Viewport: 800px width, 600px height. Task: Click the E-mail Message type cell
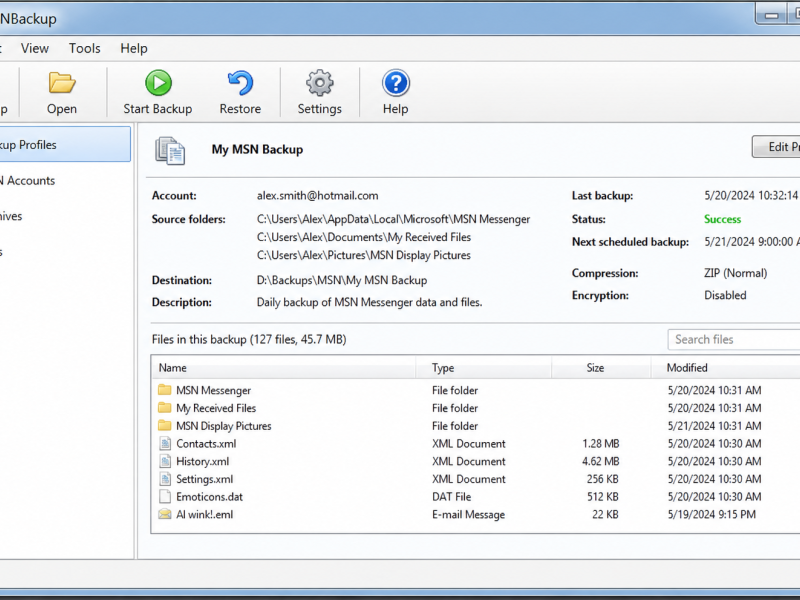468,514
